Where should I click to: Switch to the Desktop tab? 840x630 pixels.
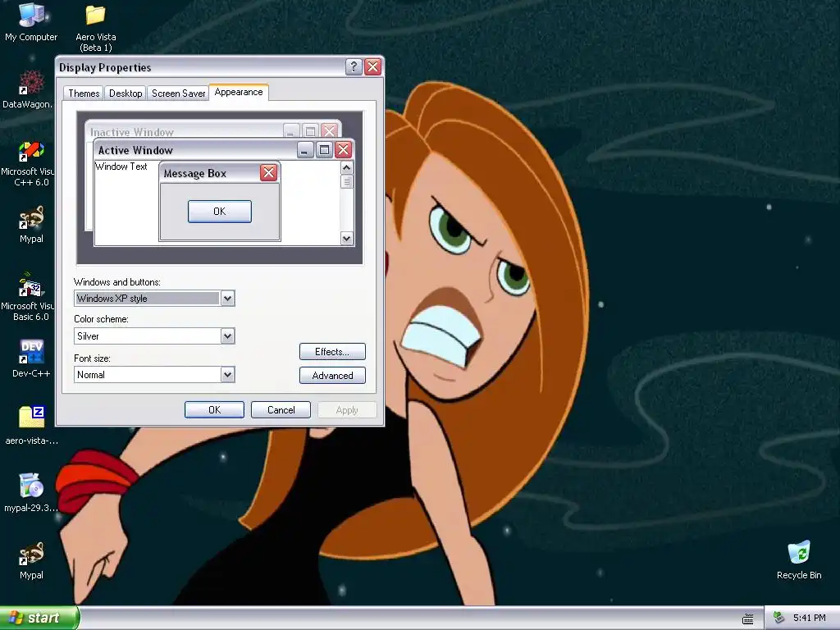click(126, 94)
